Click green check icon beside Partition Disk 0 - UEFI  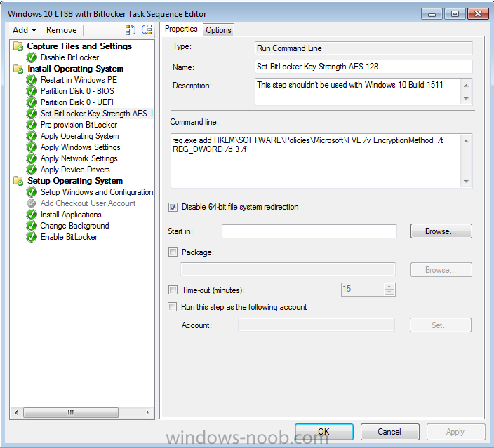pos(32,102)
